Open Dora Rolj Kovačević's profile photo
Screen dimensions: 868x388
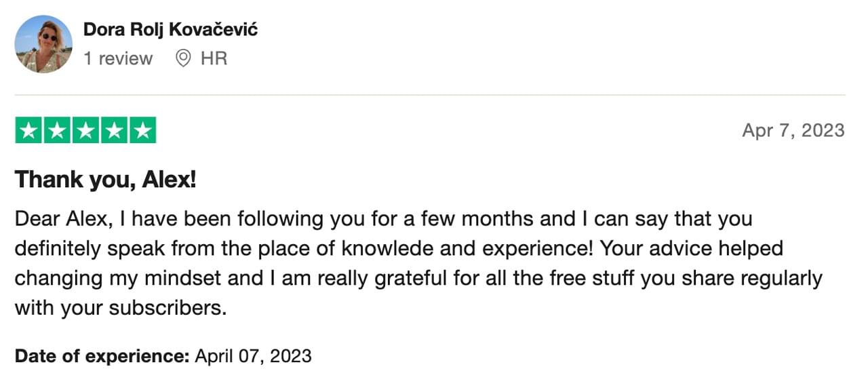[43, 44]
